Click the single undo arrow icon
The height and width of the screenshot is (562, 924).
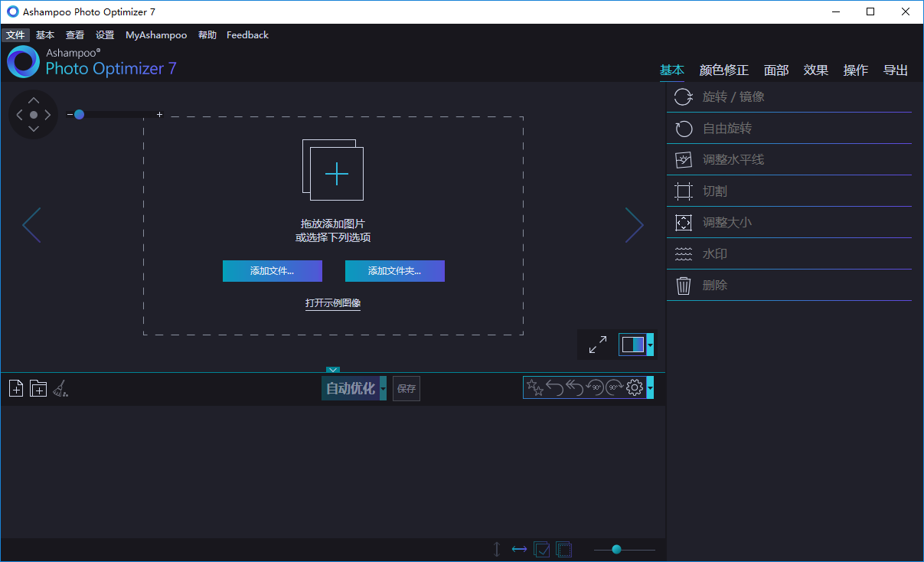tap(555, 388)
